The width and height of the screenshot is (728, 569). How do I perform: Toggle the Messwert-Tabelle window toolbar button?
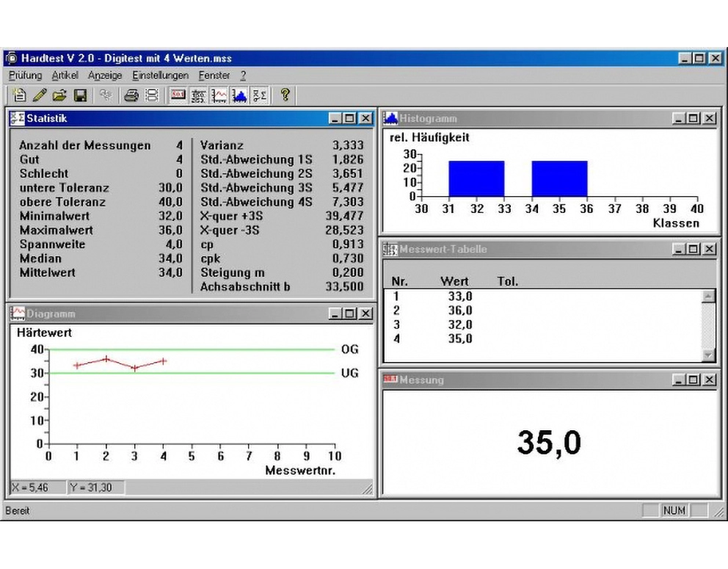click(198, 95)
